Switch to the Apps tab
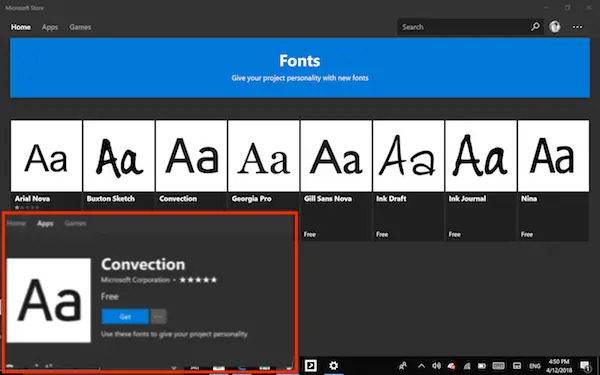600x375 pixels. [x=50, y=27]
